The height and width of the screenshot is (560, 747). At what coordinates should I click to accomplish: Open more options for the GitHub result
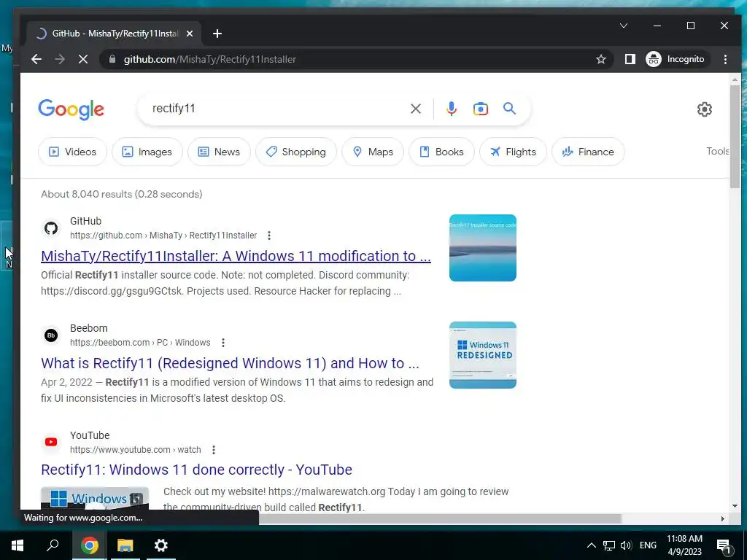pos(268,236)
